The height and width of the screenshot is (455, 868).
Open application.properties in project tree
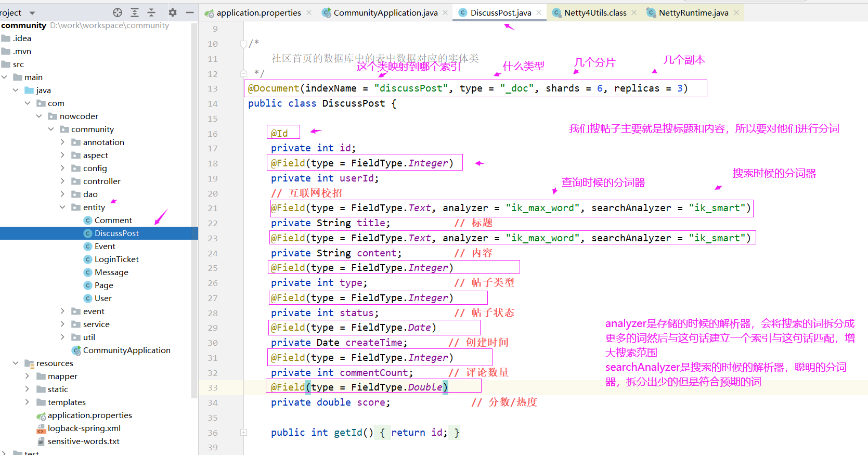pos(84,415)
